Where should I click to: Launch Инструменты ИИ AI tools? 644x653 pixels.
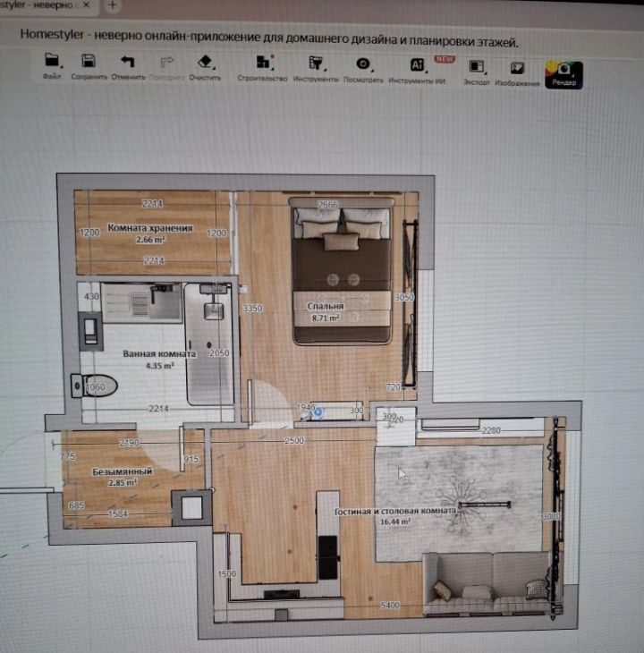(417, 65)
